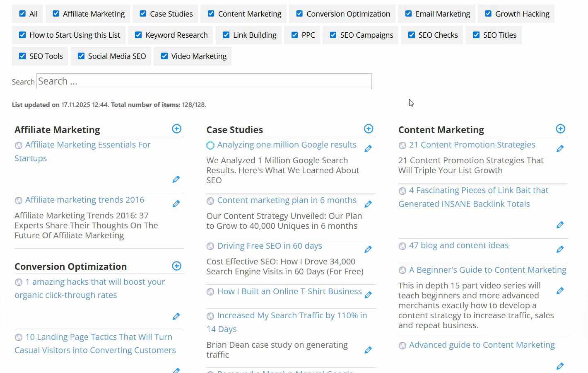The image size is (588, 373).
Task: Edit 'Driving Free SEO in 60 days' item
Action: click(x=368, y=249)
